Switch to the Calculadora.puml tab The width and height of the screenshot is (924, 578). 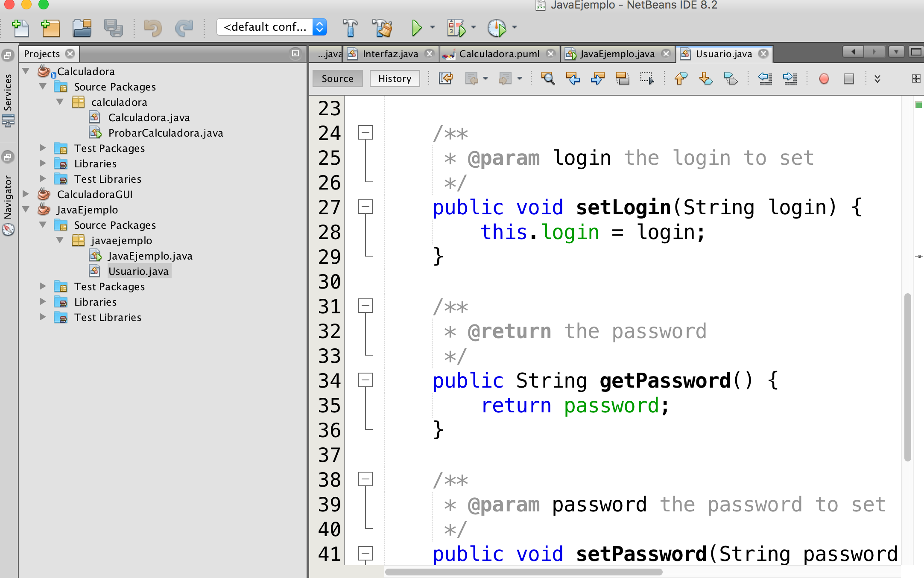point(500,54)
